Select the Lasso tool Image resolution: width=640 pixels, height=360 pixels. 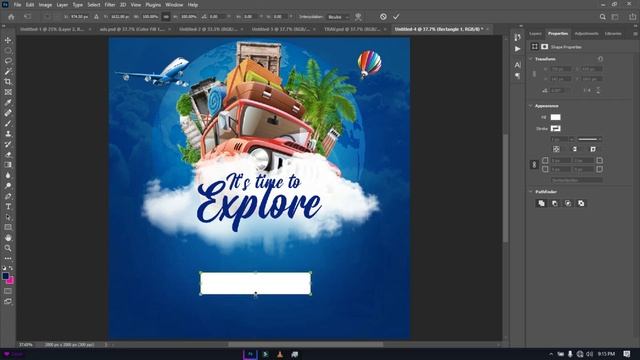pos(8,61)
